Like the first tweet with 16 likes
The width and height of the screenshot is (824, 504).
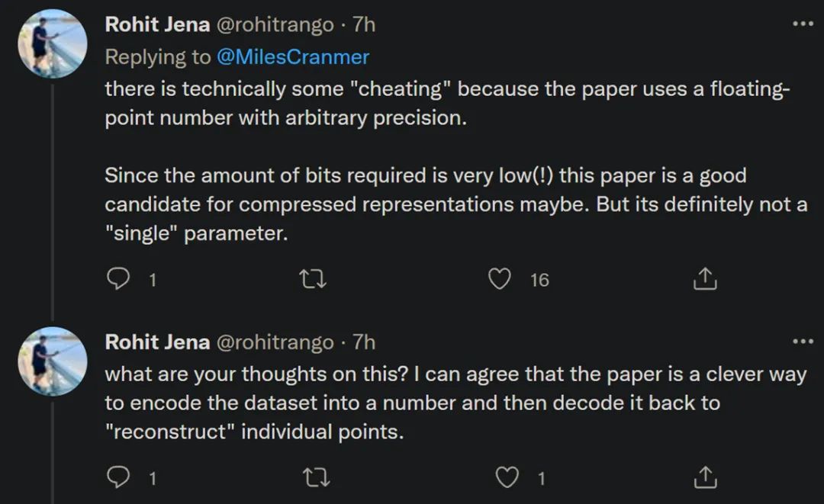(x=500, y=280)
